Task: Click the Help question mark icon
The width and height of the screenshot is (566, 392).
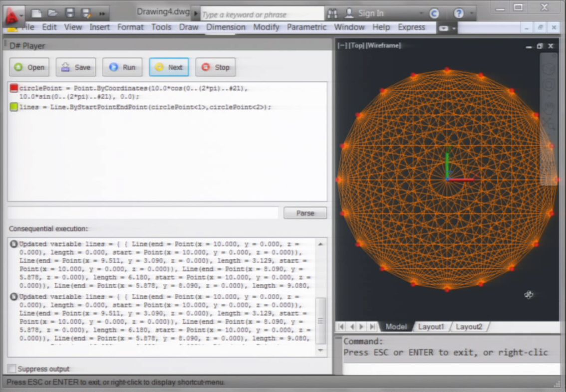Action: (458, 13)
